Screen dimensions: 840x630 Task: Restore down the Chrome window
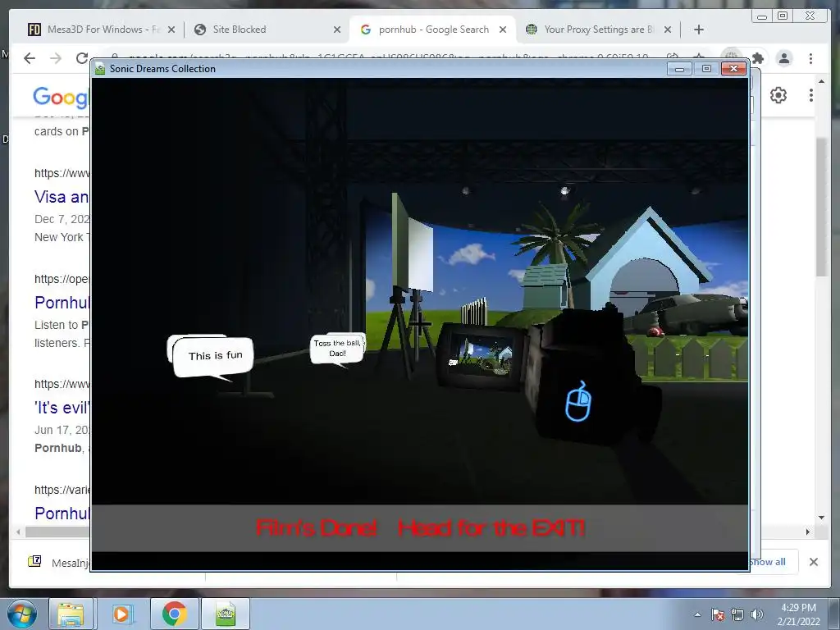[x=783, y=16]
